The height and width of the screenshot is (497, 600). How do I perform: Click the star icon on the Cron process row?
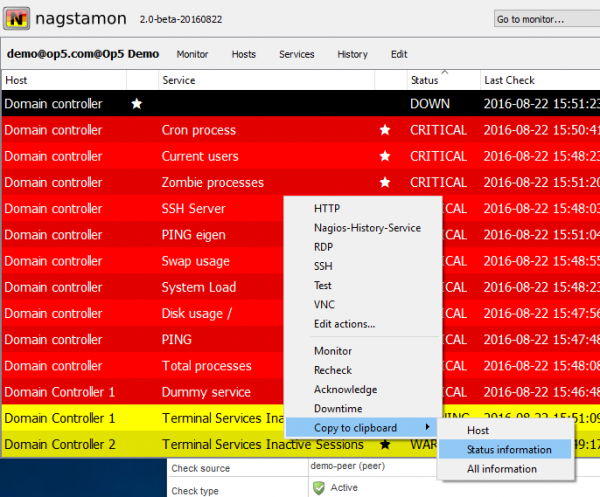[384, 130]
